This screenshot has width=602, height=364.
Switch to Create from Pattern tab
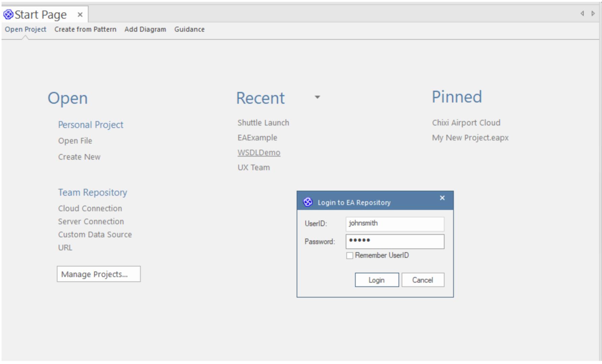pyautogui.click(x=85, y=29)
